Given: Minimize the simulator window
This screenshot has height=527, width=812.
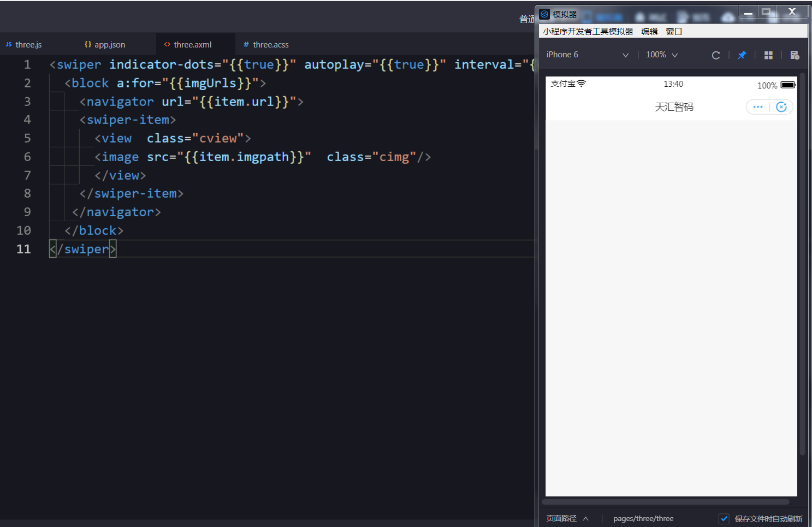Looking at the screenshot, I should pos(748,12).
